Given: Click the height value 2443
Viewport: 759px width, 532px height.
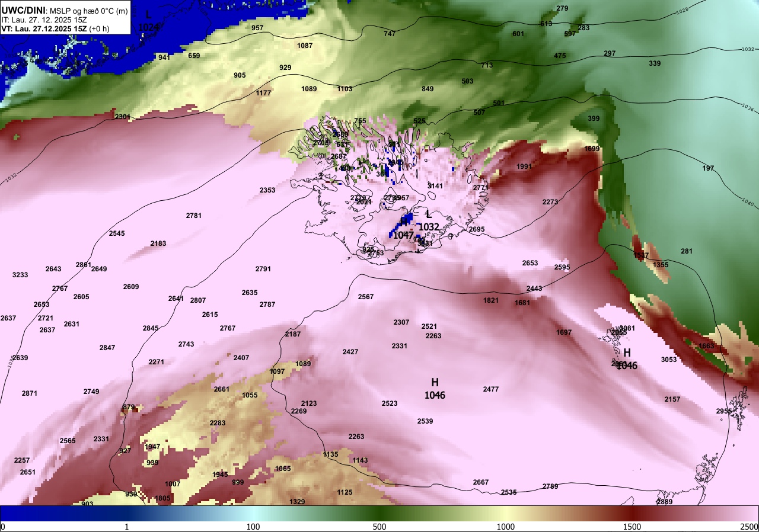Looking at the screenshot, I should [534, 289].
